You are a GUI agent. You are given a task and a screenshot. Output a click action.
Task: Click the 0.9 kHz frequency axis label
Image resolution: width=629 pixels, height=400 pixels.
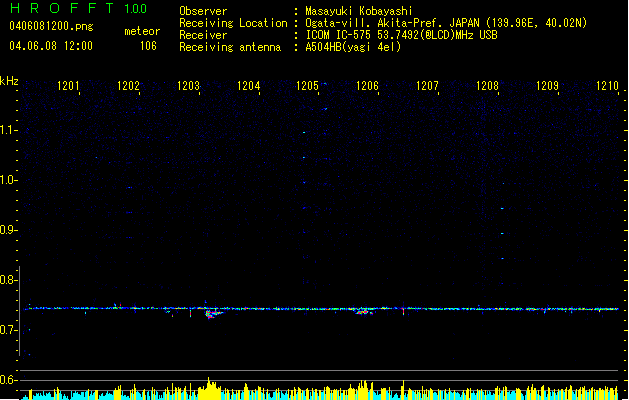7,230
